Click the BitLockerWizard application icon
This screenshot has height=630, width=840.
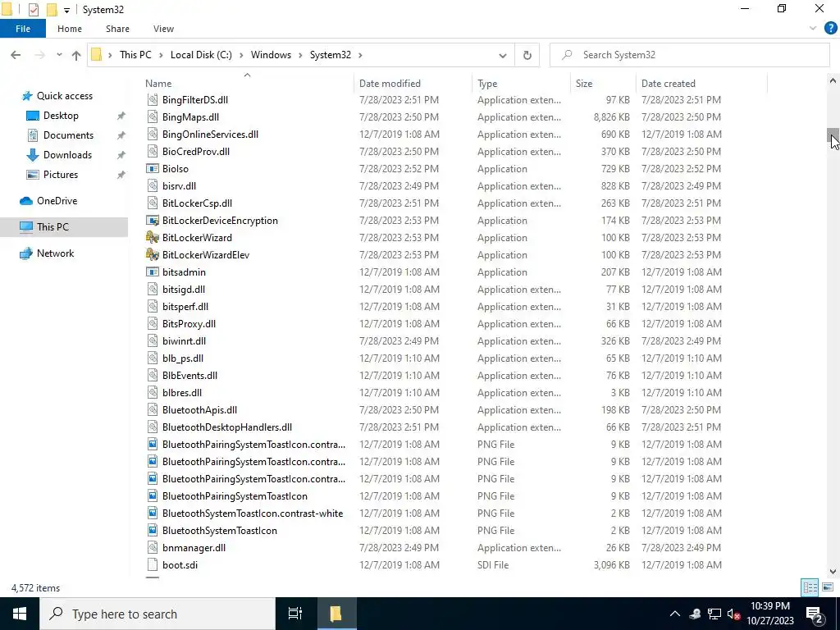pyautogui.click(x=153, y=237)
